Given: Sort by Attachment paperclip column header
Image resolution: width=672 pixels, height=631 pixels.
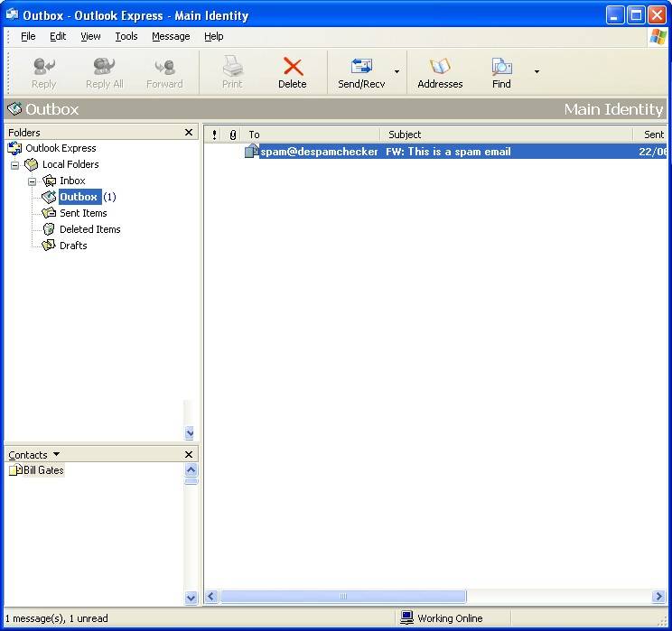Looking at the screenshot, I should (x=233, y=135).
